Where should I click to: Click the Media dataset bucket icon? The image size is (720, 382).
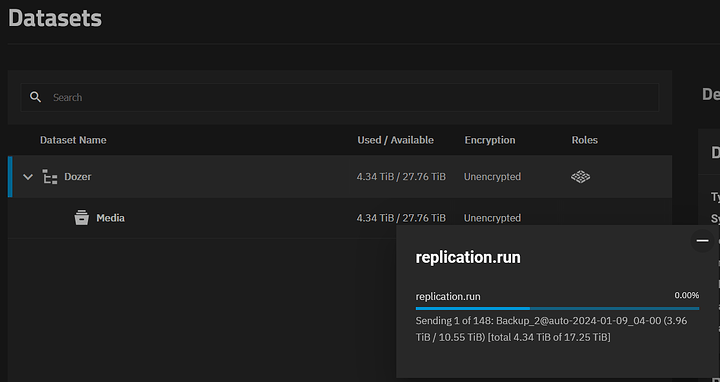tap(82, 218)
